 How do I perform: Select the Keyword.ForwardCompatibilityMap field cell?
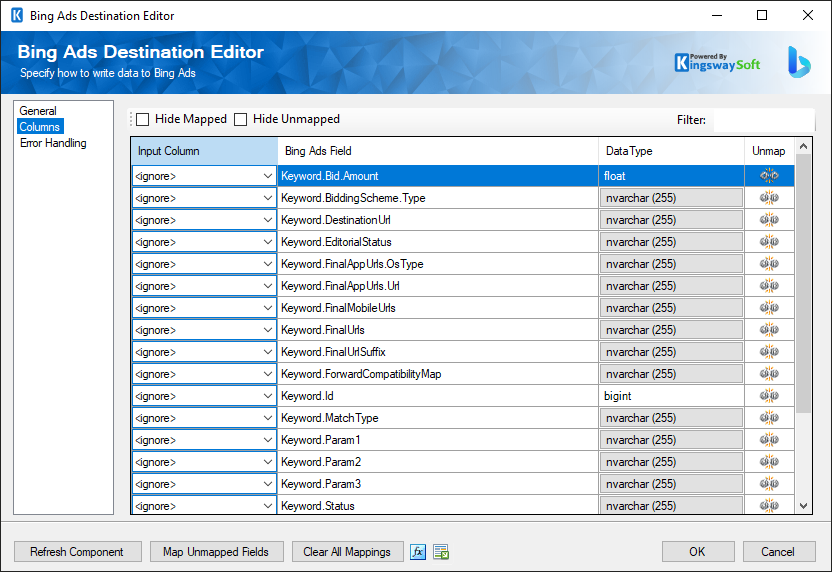[x=438, y=374]
